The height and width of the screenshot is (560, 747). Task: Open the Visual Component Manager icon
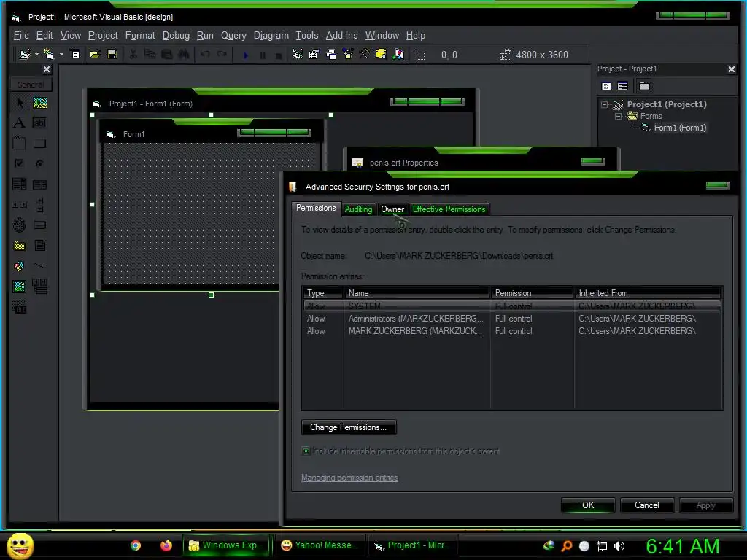[x=399, y=54]
